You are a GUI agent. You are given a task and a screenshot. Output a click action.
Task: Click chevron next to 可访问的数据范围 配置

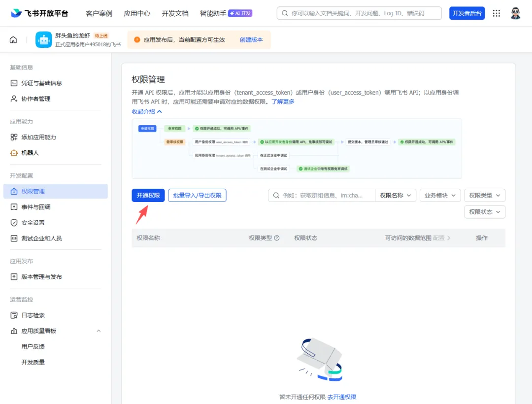(449, 238)
